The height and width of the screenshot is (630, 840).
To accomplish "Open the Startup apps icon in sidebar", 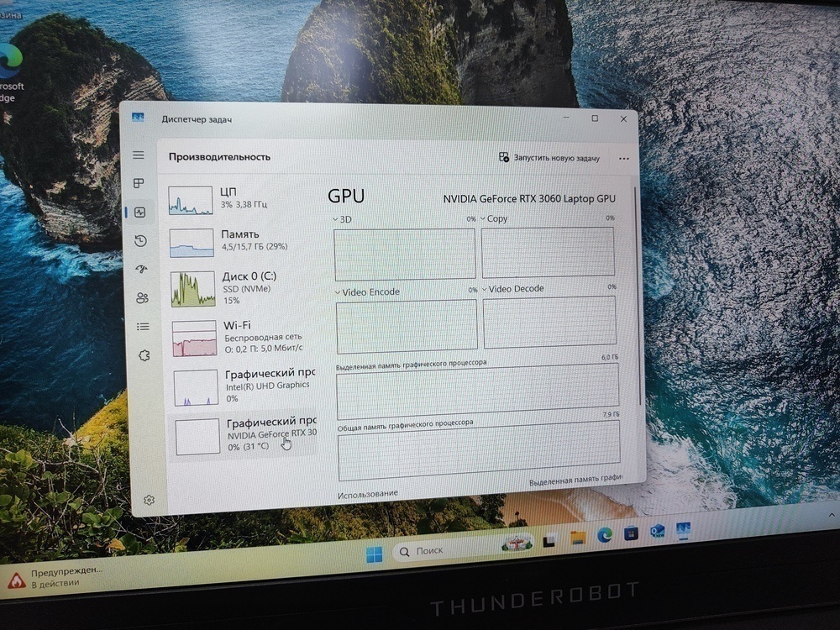I will tap(141, 269).
